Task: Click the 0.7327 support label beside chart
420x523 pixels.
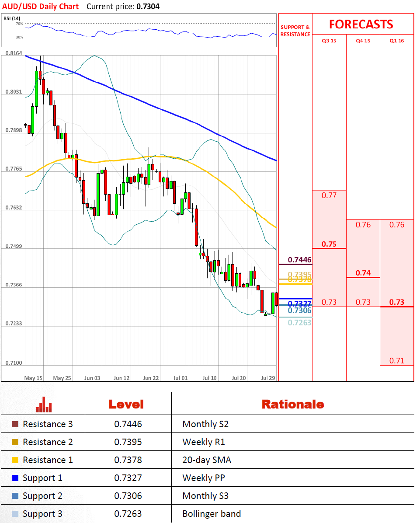Action: point(299,303)
